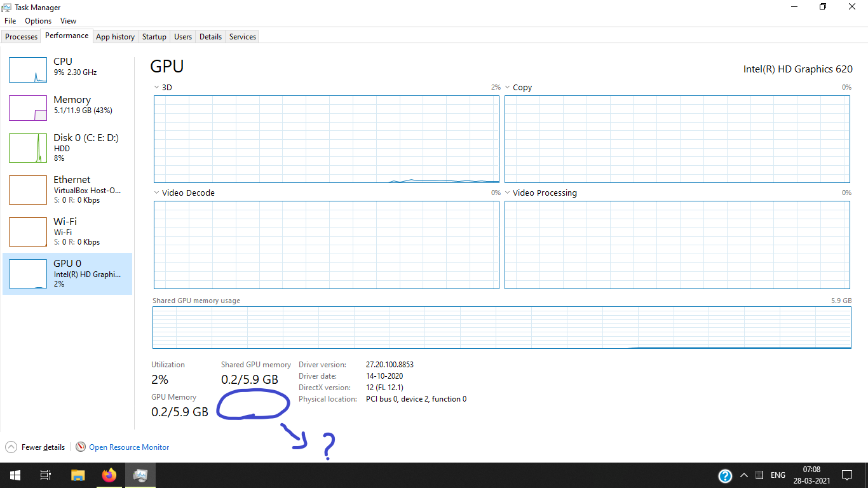Screen dimensions: 868x488
Task: Select GPU 0 Intel HD Graphics
Action: pyautogui.click(x=68, y=273)
